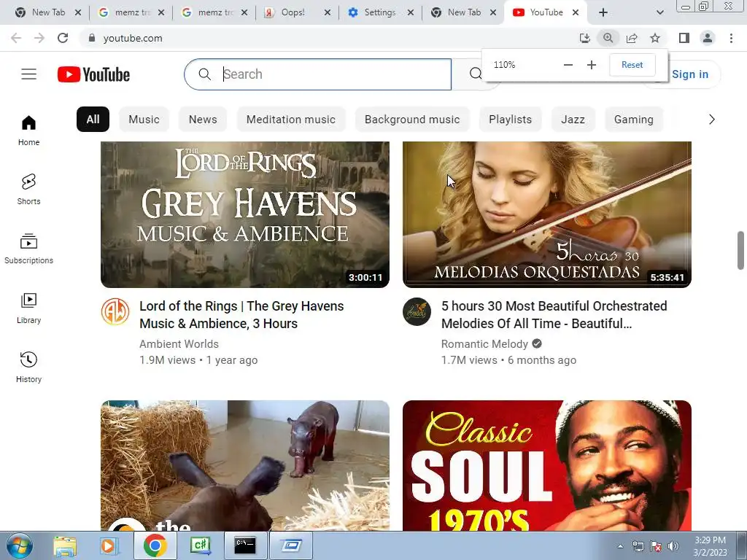This screenshot has width=747, height=560.
Task: Click the Chrome taskbar icon
Action: click(x=155, y=545)
